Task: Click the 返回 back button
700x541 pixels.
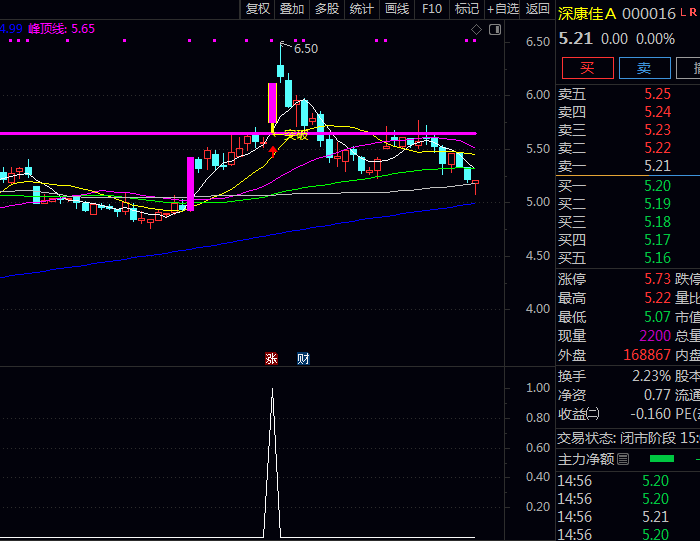Action: click(x=537, y=9)
